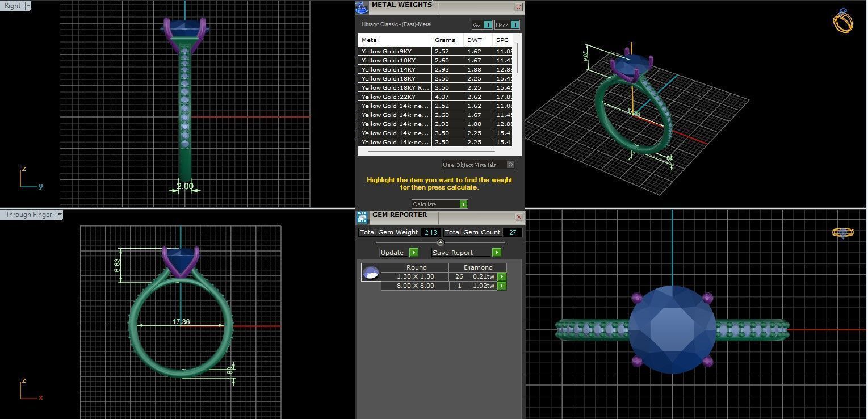Click the 17.36 diameter dimension in Through Finger view

coord(181,322)
